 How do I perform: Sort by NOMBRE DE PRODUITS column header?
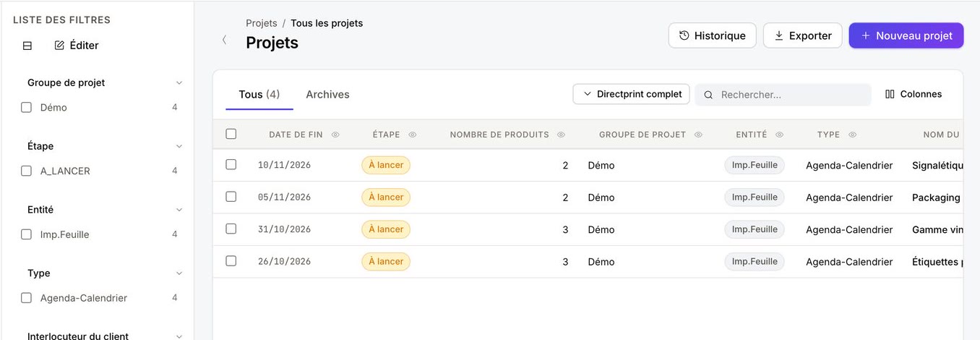coord(499,135)
